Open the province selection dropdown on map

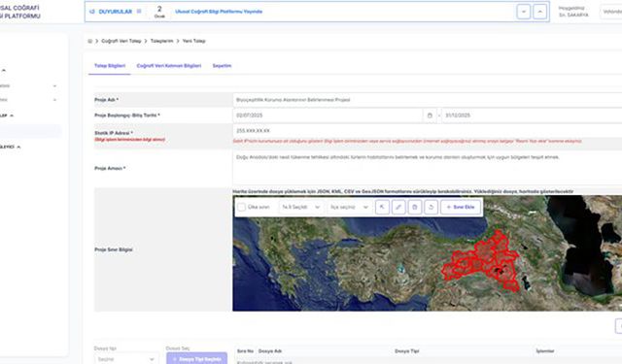(300, 207)
